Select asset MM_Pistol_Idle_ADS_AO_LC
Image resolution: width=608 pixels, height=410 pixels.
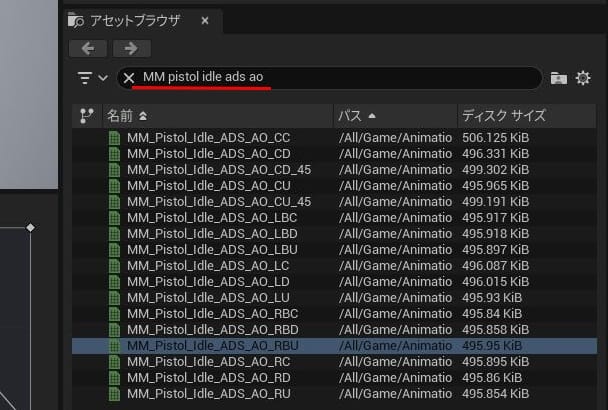[x=334, y=266]
